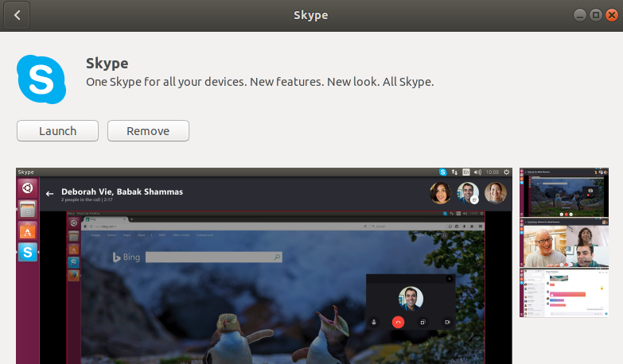623x364 pixels.
Task: Click the Skype tray indicator in the preview's top panel
Action: pos(442,172)
